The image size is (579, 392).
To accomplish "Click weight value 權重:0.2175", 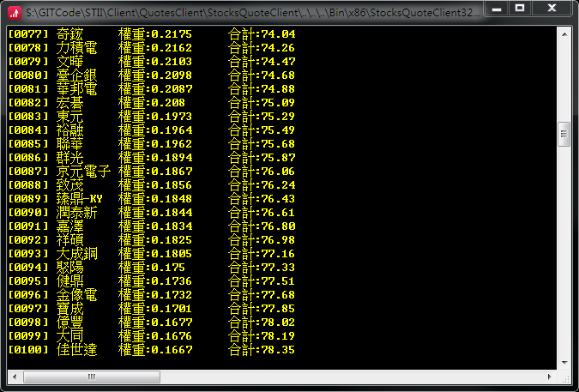I will pyautogui.click(x=155, y=34).
